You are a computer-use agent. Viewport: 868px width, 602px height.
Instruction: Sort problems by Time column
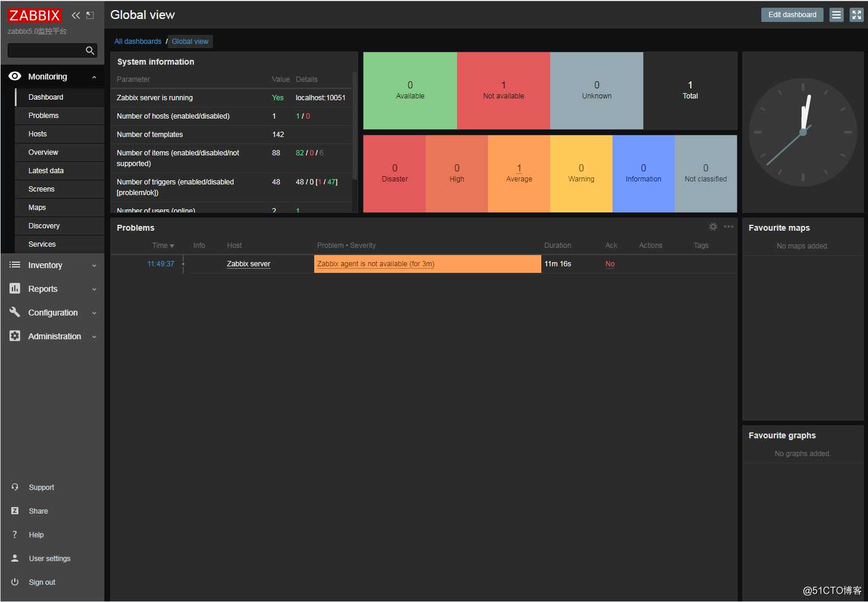pos(163,246)
